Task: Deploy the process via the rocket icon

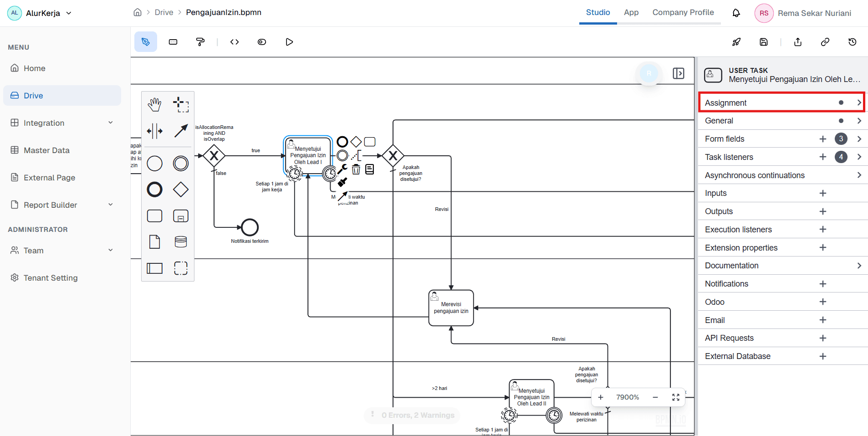Action: [x=736, y=41]
